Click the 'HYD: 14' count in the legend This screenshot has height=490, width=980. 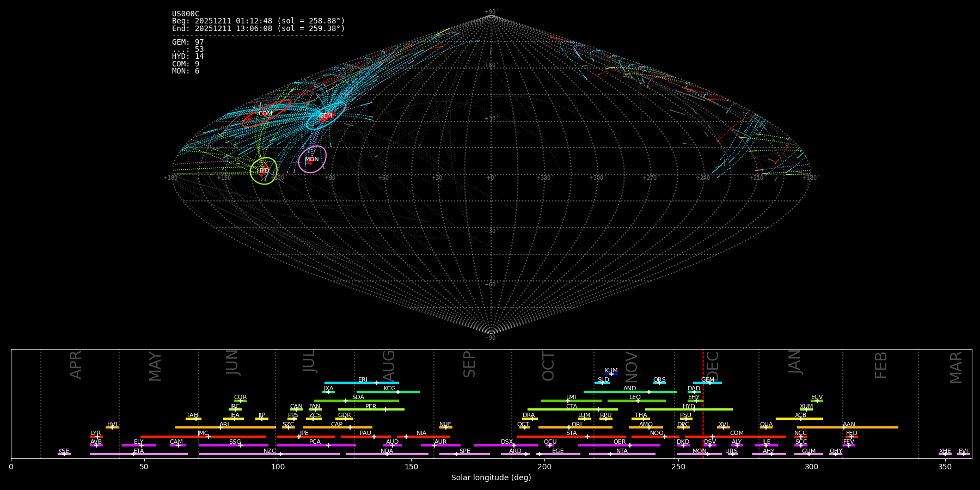pyautogui.click(x=188, y=57)
